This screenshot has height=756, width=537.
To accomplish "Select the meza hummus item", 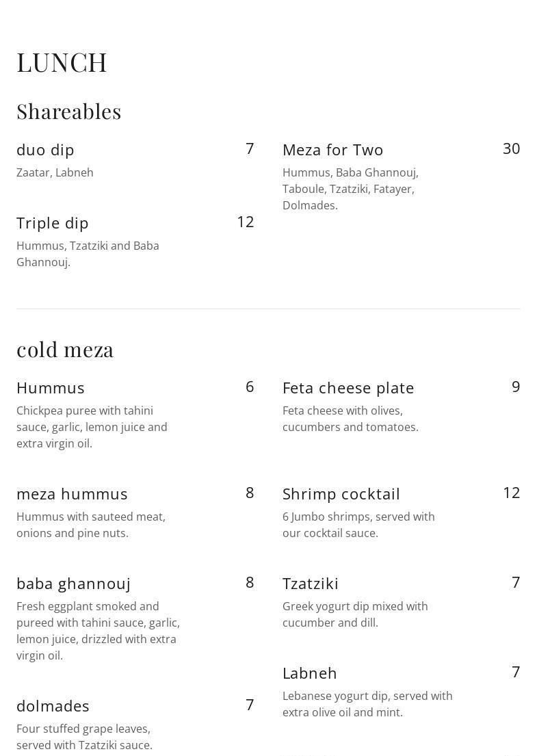I will click(72, 494).
